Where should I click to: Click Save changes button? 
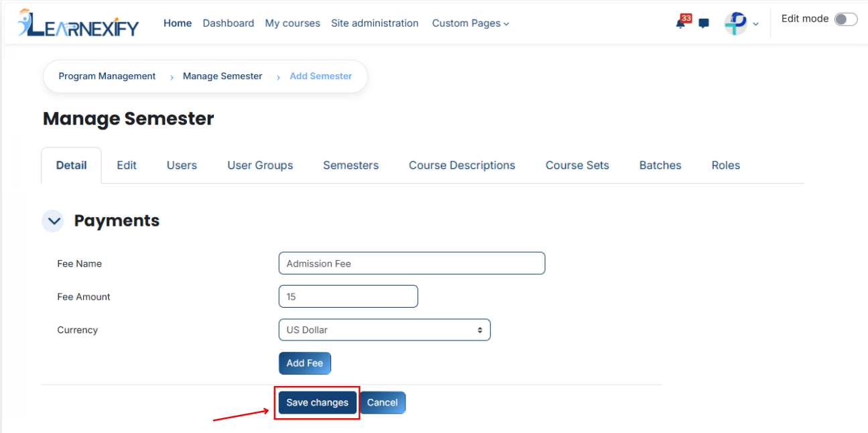pyautogui.click(x=318, y=403)
